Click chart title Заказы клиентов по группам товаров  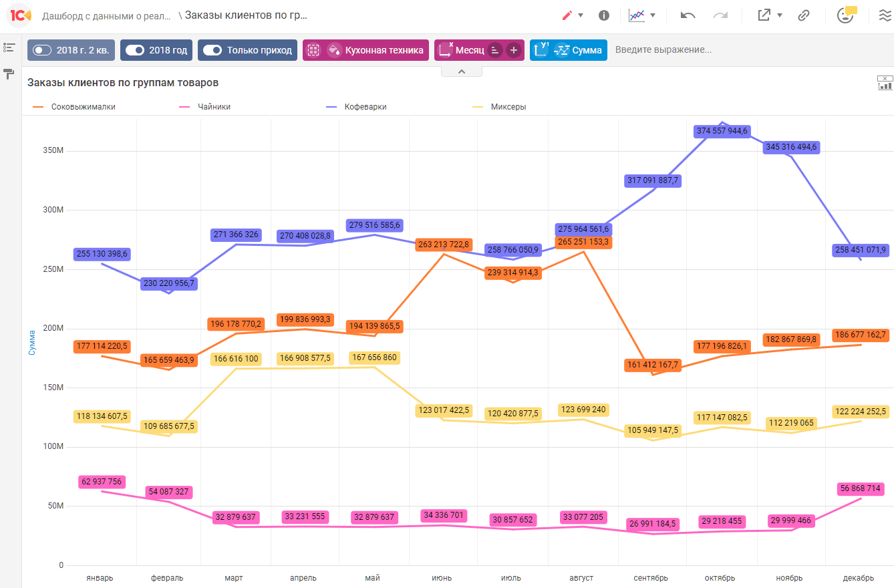(x=123, y=83)
